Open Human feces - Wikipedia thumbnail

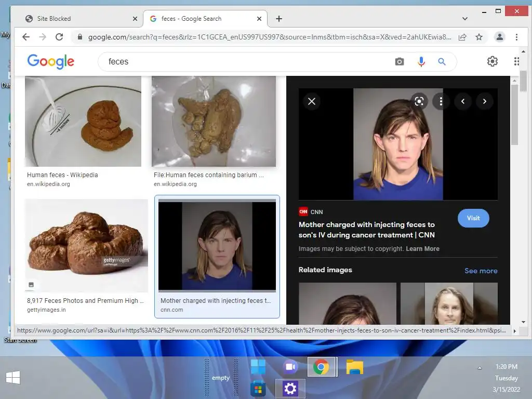tap(83, 121)
